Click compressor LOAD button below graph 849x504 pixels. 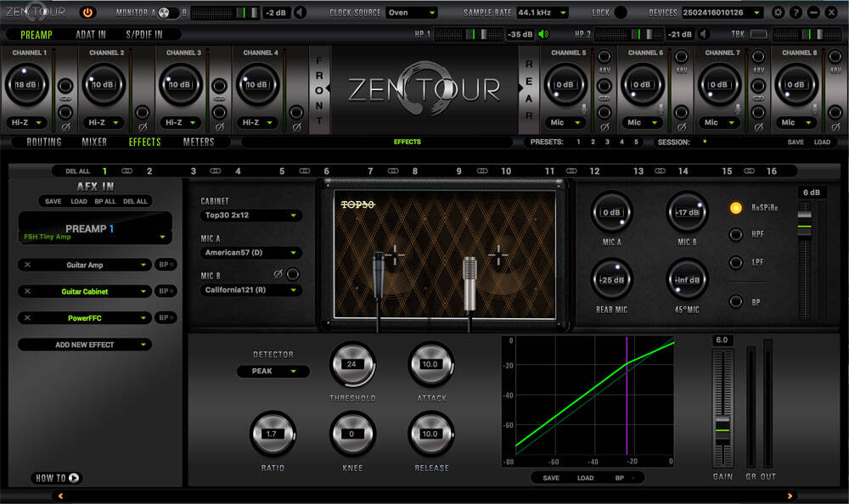585,478
